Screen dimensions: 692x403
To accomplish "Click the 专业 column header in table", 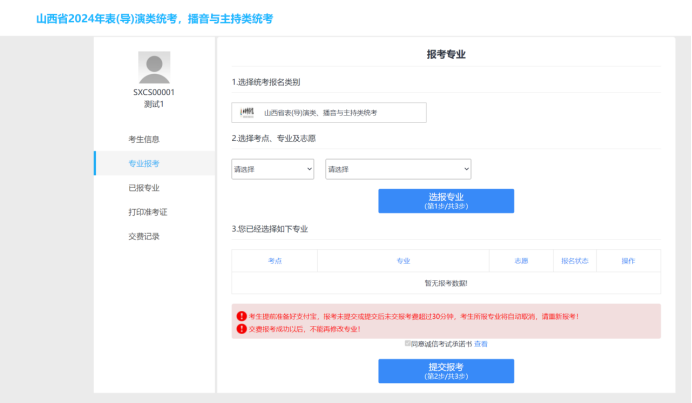I will [403, 261].
